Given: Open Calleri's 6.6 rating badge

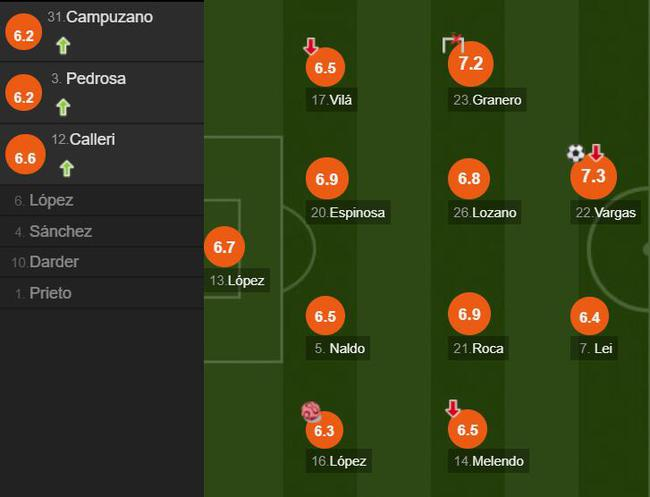Looking at the screenshot, I should (x=23, y=157).
